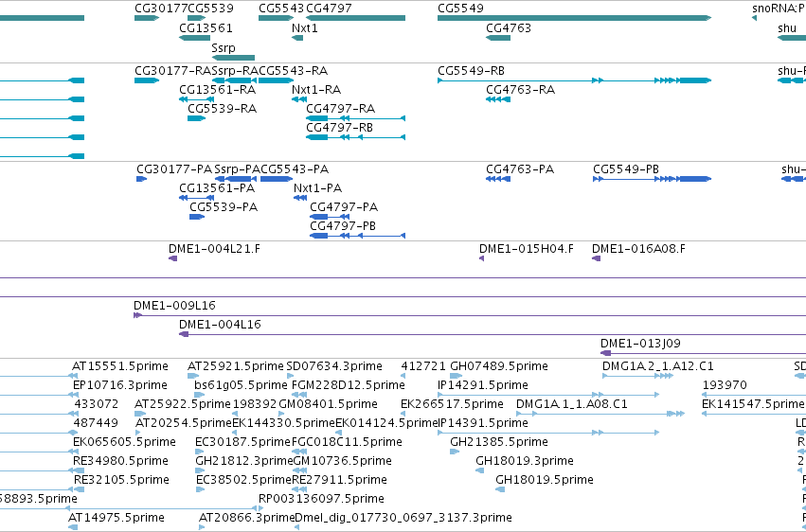This screenshot has height=532, width=806.
Task: Click the DME1-013J09 BAC label
Action: click(640, 344)
